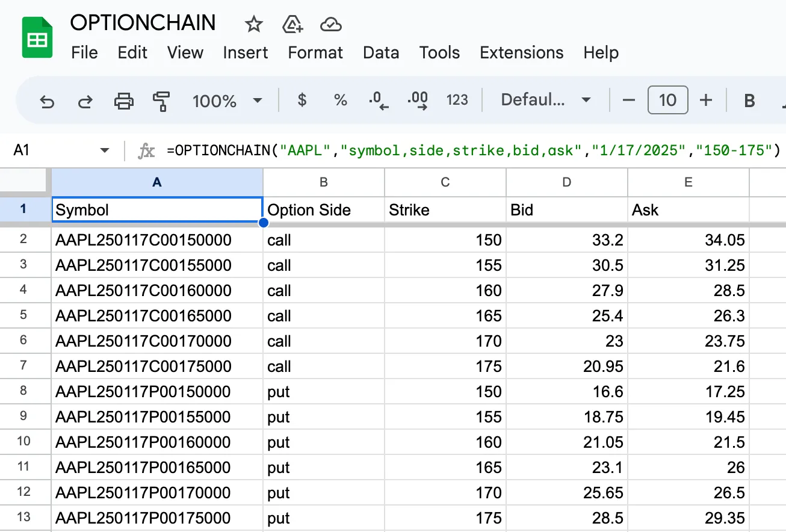Click the fx function icon
The width and height of the screenshot is (786, 532).
[146, 150]
